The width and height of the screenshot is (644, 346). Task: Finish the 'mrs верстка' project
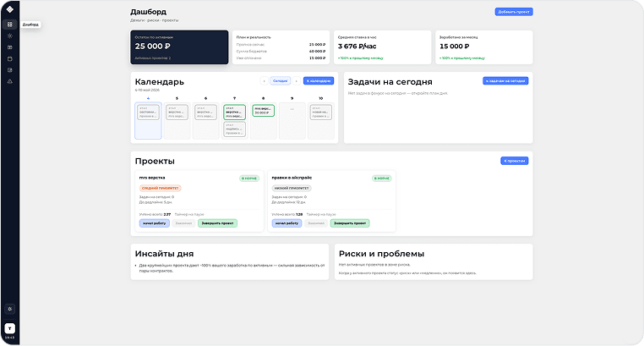pos(217,223)
